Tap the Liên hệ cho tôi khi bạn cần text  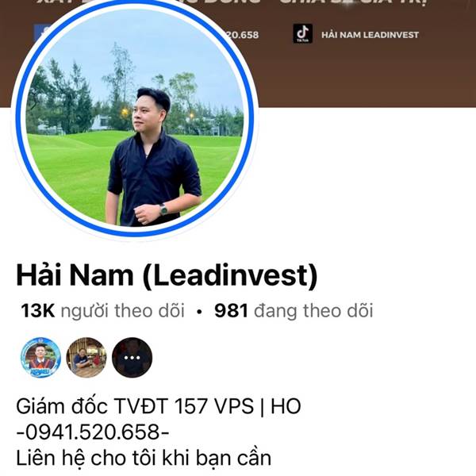click(x=144, y=458)
